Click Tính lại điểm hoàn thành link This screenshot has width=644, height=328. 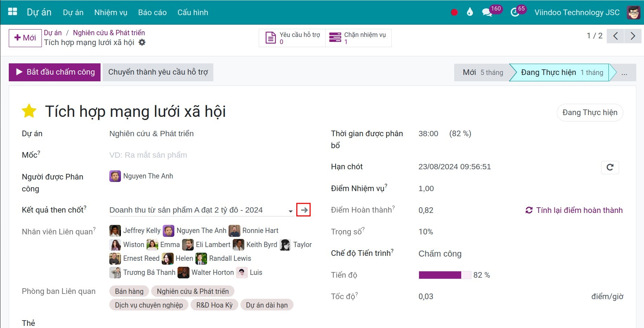tap(574, 210)
